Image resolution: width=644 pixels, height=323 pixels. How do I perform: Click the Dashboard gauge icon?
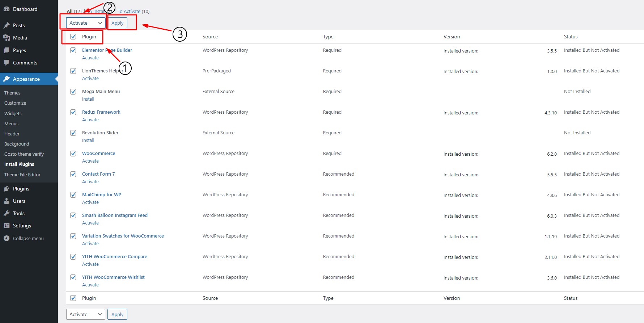[7, 9]
